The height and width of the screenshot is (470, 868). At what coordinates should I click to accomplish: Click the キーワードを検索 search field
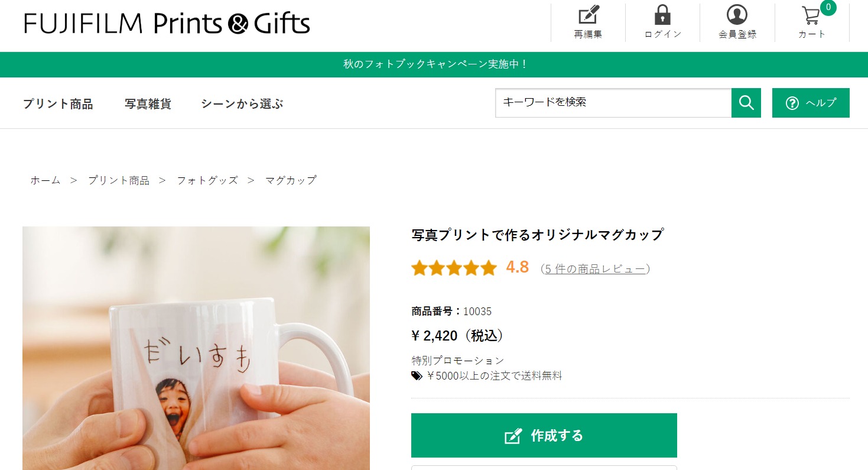click(613, 103)
